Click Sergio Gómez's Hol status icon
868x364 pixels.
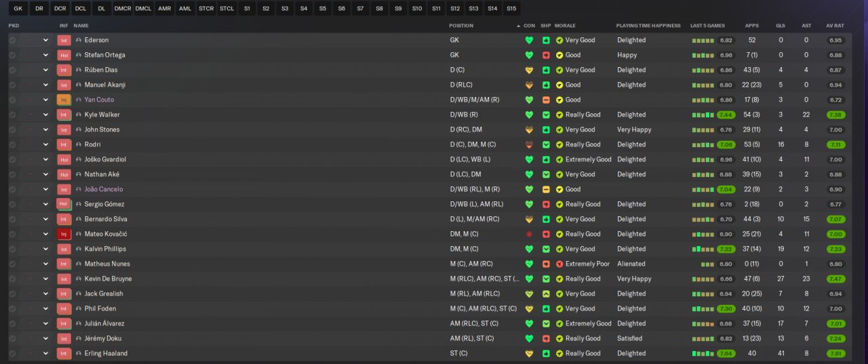pyautogui.click(x=64, y=204)
